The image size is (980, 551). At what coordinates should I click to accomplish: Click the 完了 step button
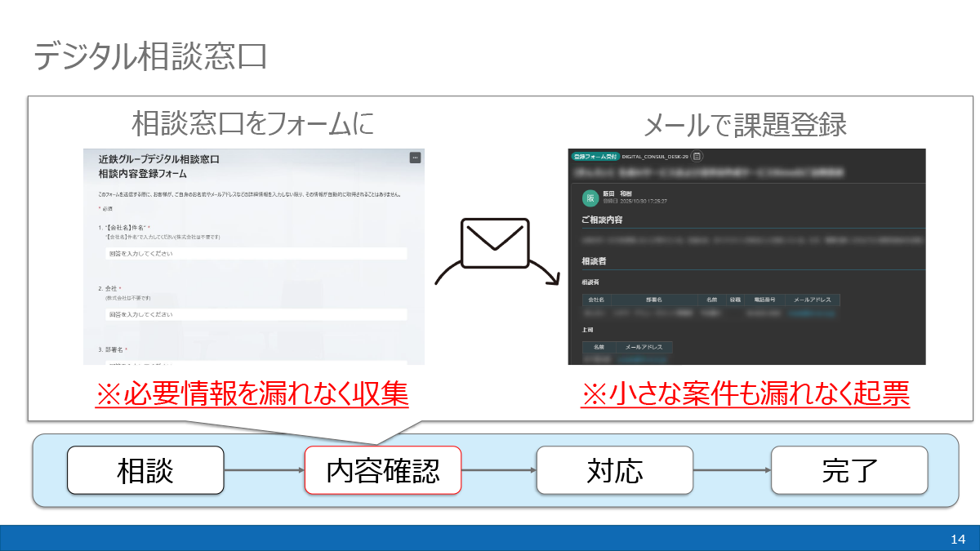click(x=849, y=471)
